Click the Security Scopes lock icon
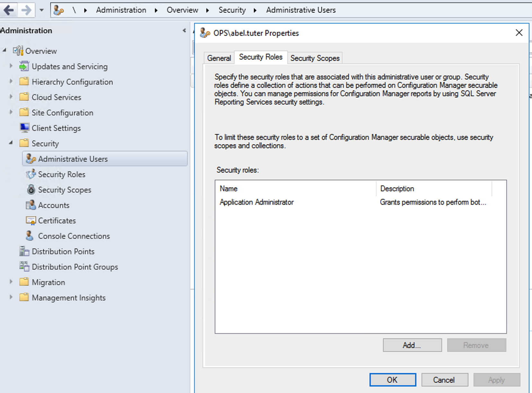This screenshot has height=393, width=532. [31, 190]
